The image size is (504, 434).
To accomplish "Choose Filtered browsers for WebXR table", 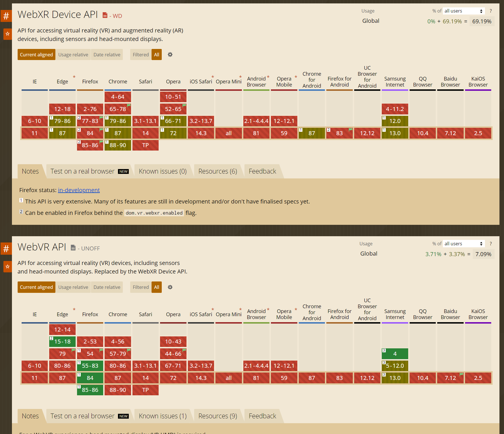I will [141, 55].
